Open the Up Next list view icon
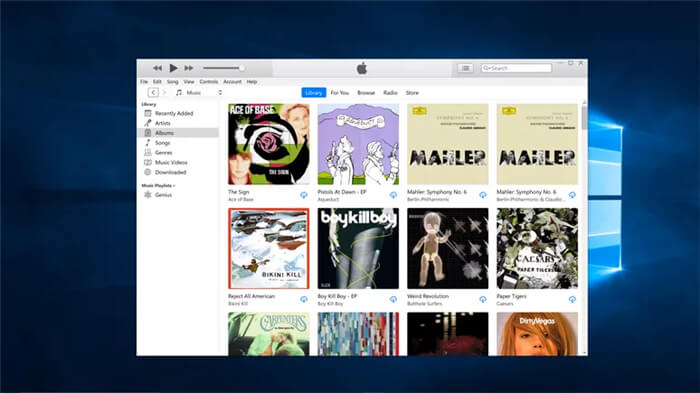The image size is (700, 393). [x=465, y=68]
